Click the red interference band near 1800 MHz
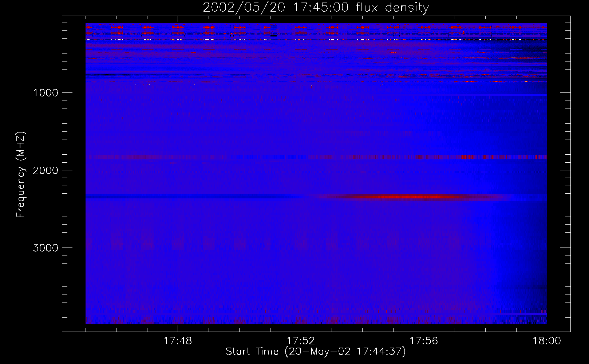The width and height of the screenshot is (589, 364). [316, 157]
